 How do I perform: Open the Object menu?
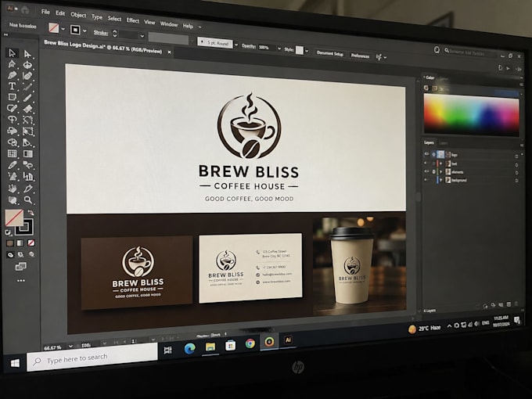pos(78,15)
